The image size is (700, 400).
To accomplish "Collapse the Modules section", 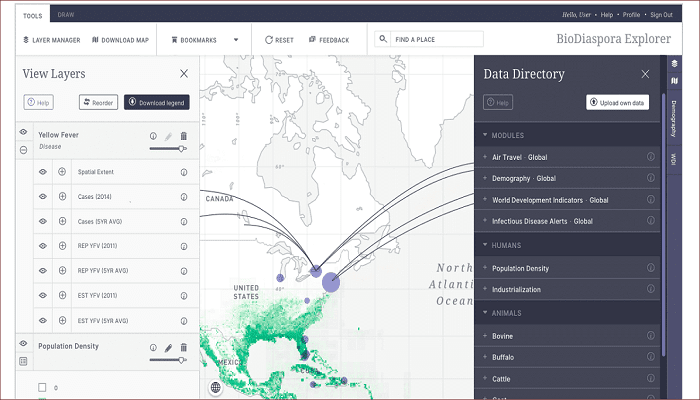I will 485,135.
